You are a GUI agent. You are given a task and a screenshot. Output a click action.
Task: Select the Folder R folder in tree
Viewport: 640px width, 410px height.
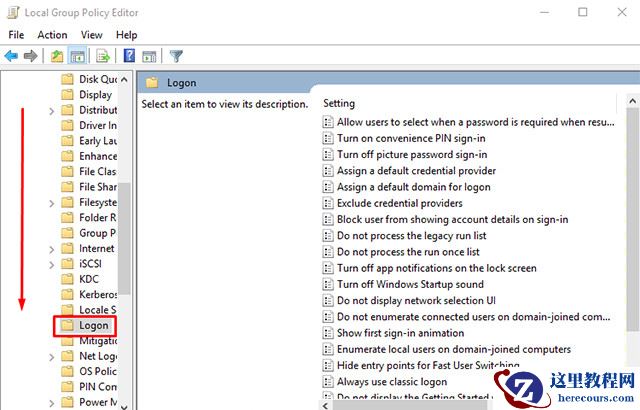(x=89, y=218)
